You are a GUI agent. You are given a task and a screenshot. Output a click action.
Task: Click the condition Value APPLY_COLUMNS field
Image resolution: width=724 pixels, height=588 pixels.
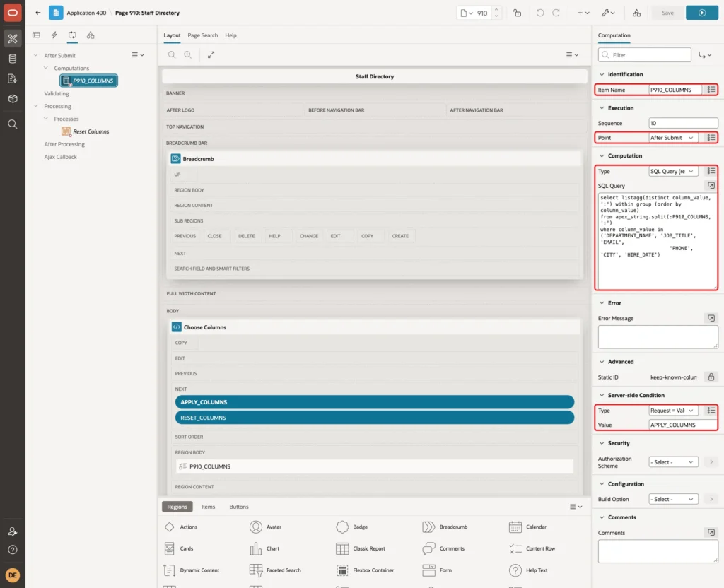pyautogui.click(x=683, y=425)
